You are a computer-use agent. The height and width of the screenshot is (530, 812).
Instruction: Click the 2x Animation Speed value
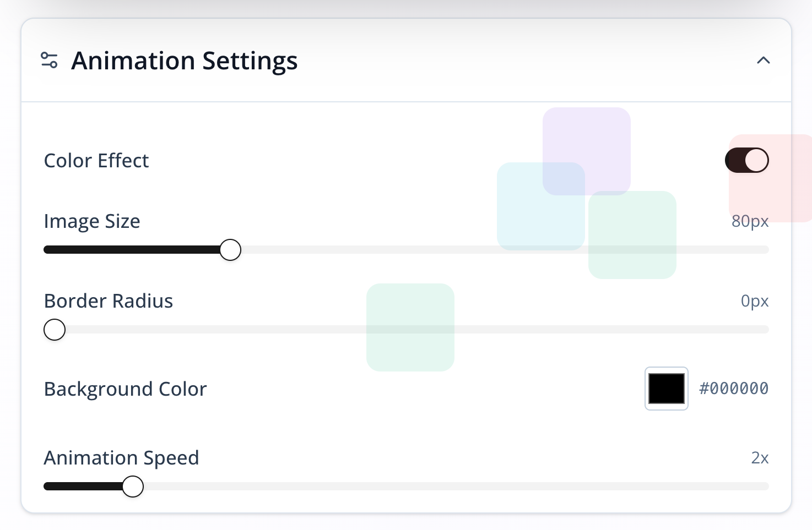pyautogui.click(x=760, y=458)
